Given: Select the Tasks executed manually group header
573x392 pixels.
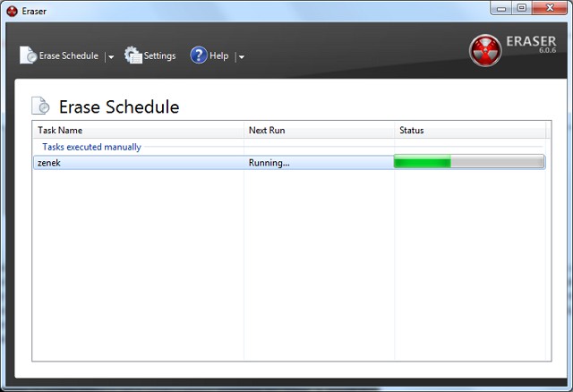Looking at the screenshot, I should [91, 147].
